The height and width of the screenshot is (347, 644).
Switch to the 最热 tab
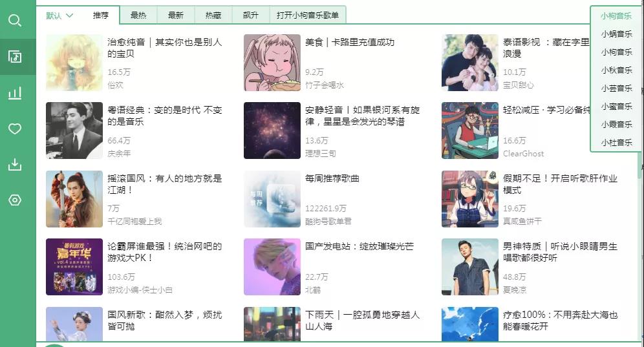pos(138,16)
